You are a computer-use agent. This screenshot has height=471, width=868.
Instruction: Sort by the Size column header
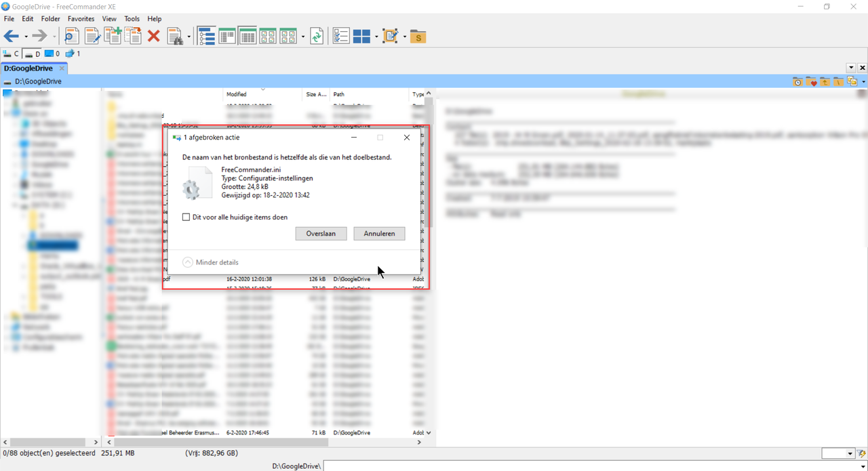click(316, 94)
